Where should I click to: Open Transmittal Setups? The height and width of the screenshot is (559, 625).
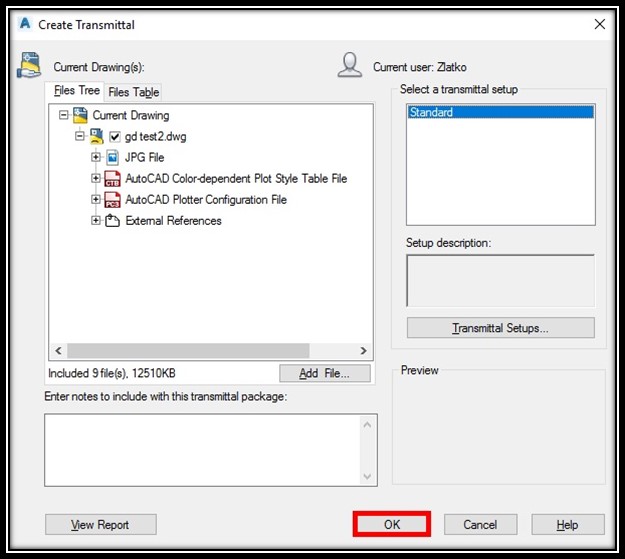(x=501, y=328)
